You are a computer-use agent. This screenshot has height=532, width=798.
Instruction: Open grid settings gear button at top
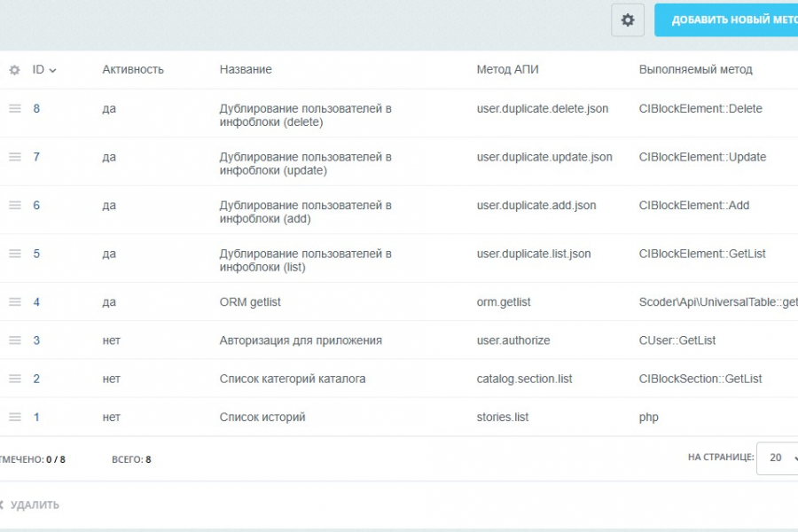tap(628, 20)
